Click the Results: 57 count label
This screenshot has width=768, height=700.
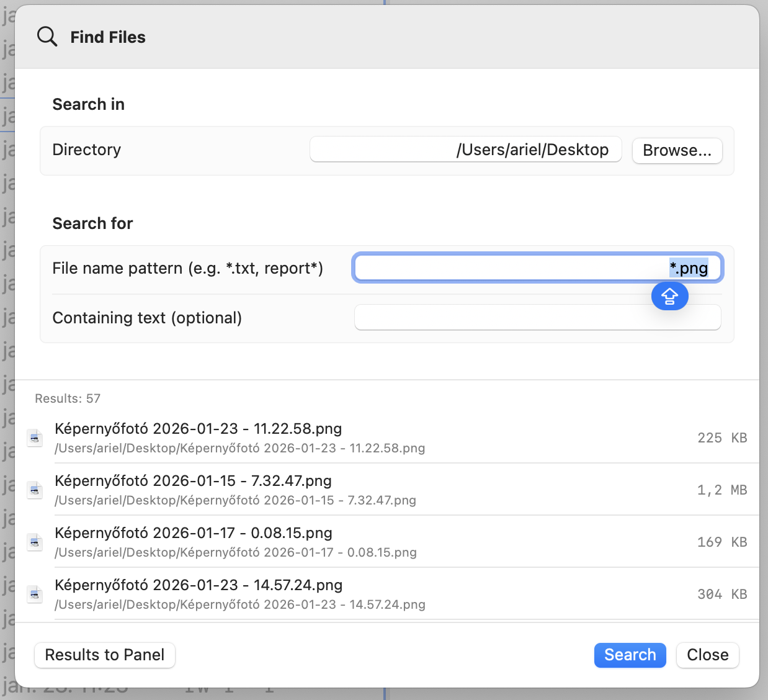pyautogui.click(x=67, y=398)
